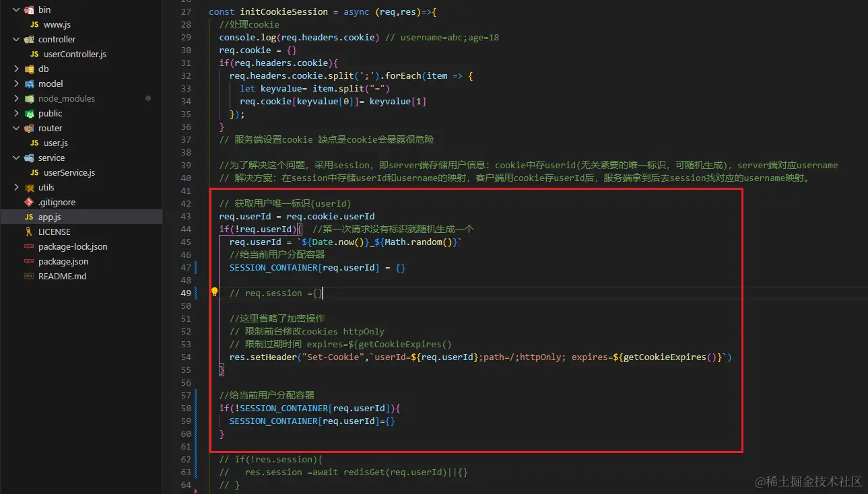Image resolution: width=868 pixels, height=494 pixels.
Task: Click line number 27 in the gutter
Action: [187, 12]
